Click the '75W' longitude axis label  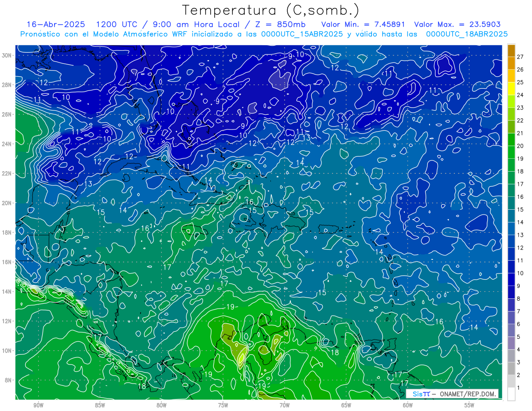[x=223, y=405]
